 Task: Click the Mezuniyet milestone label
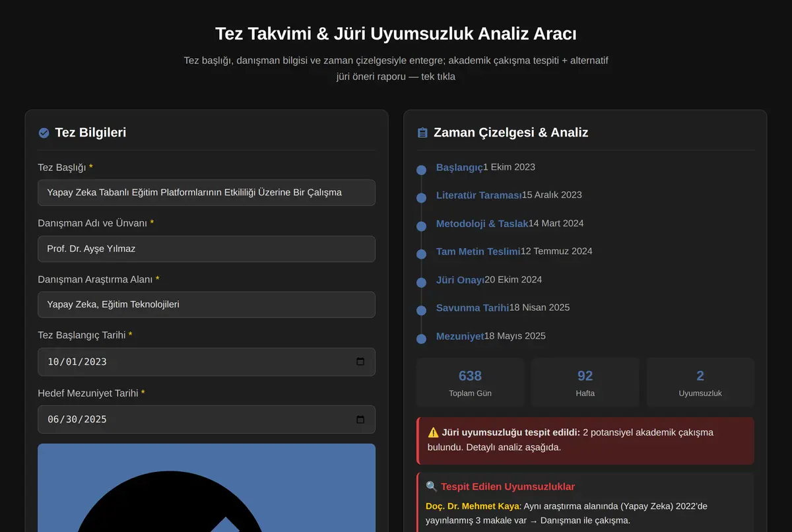click(460, 336)
